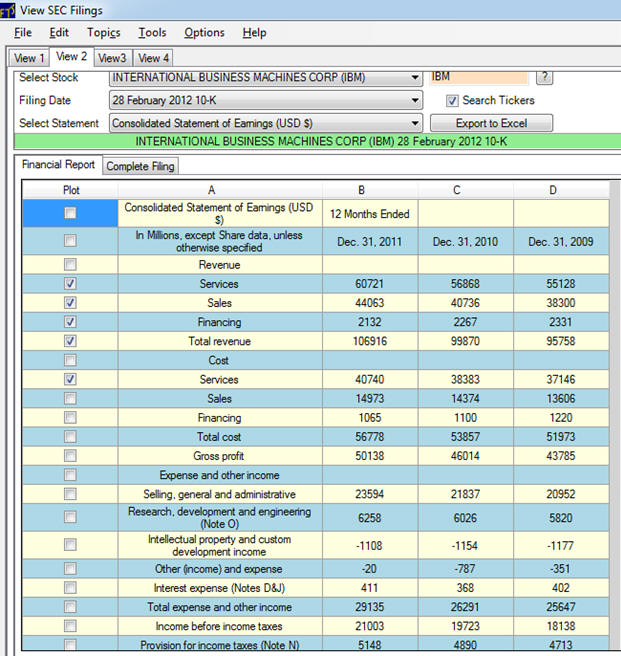621x656 pixels.
Task: Open the Complete Filing tab
Action: tap(140, 166)
